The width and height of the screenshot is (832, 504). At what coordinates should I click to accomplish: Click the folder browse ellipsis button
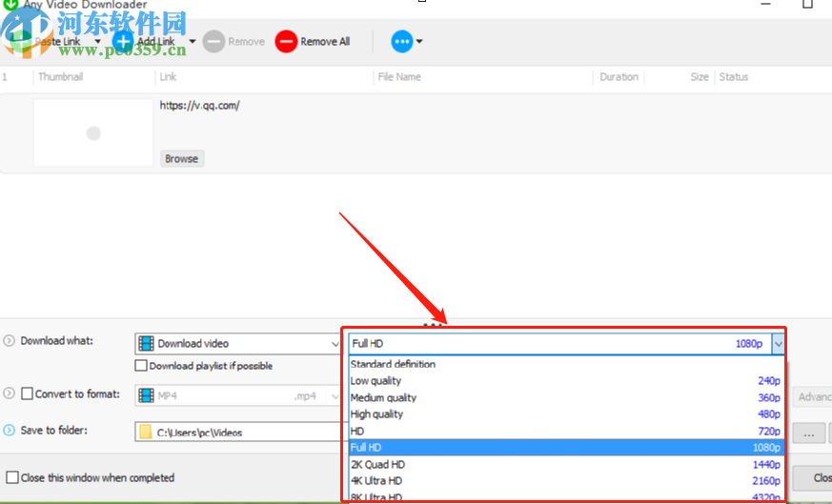[809, 433]
